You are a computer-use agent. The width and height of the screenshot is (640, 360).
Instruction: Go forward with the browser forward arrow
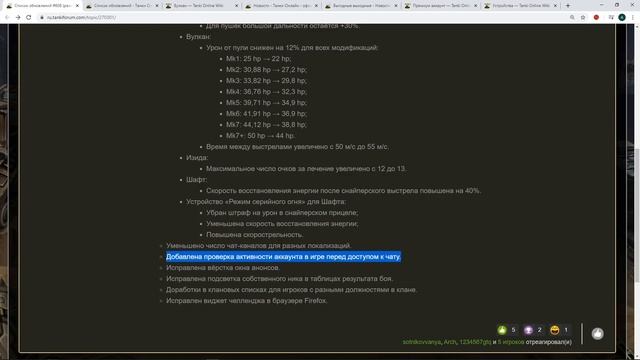point(18,18)
